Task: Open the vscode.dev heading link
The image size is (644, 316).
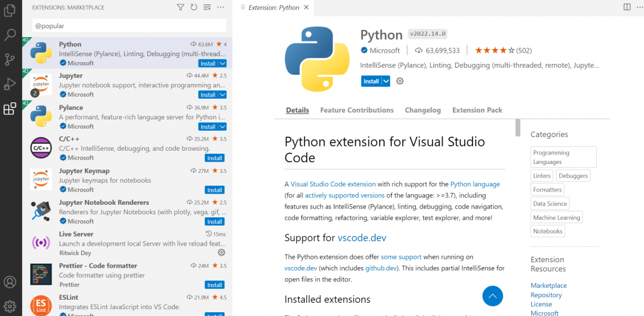Action: [360, 238]
